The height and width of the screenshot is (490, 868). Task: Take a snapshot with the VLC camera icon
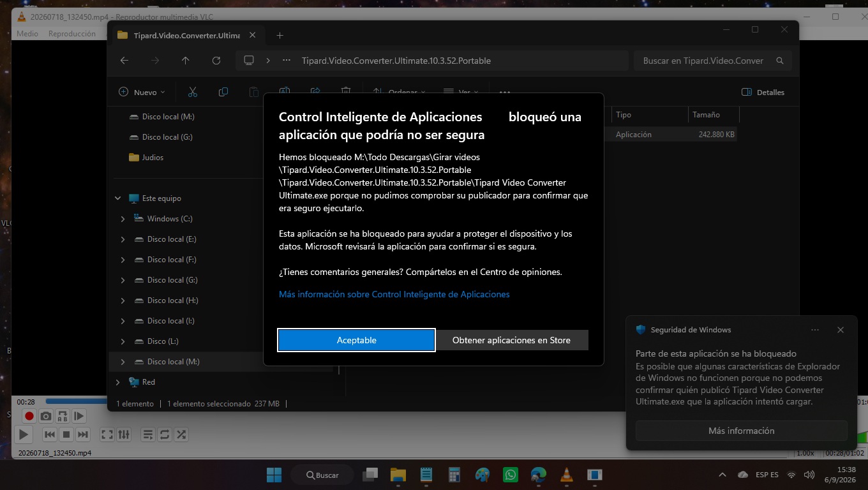pos(45,417)
